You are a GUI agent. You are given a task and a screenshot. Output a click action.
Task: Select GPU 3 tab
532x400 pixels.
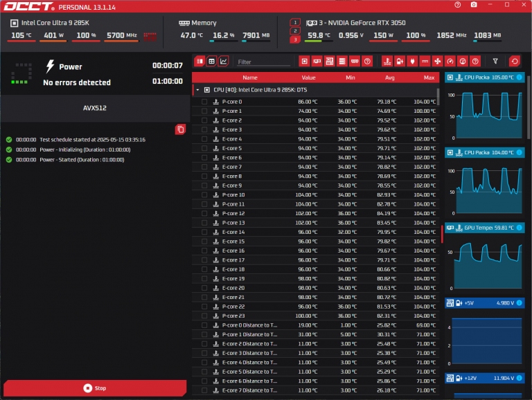pos(295,39)
